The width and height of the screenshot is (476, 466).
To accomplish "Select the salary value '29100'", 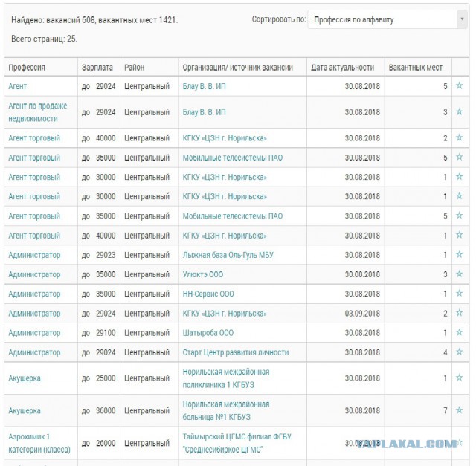I will [106, 333].
